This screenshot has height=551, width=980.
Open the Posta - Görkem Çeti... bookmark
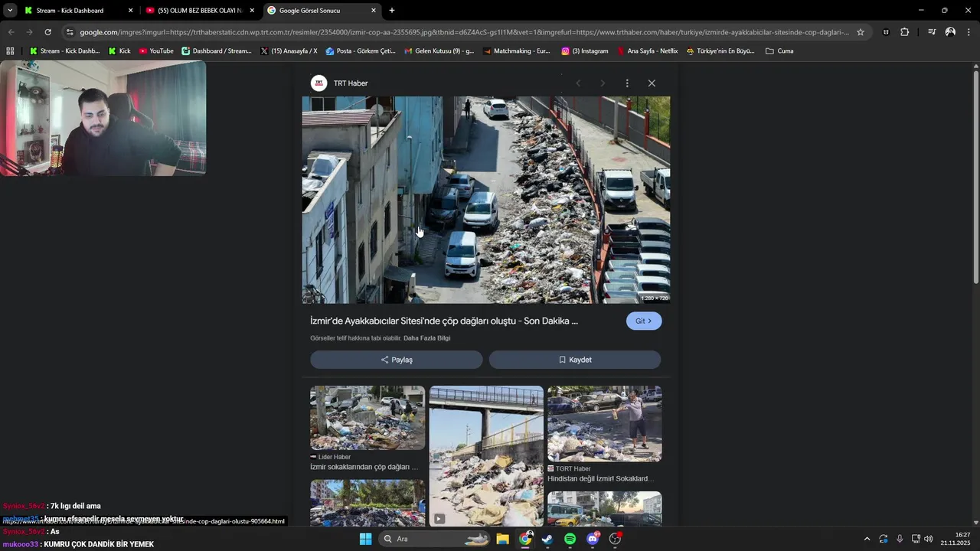(360, 51)
